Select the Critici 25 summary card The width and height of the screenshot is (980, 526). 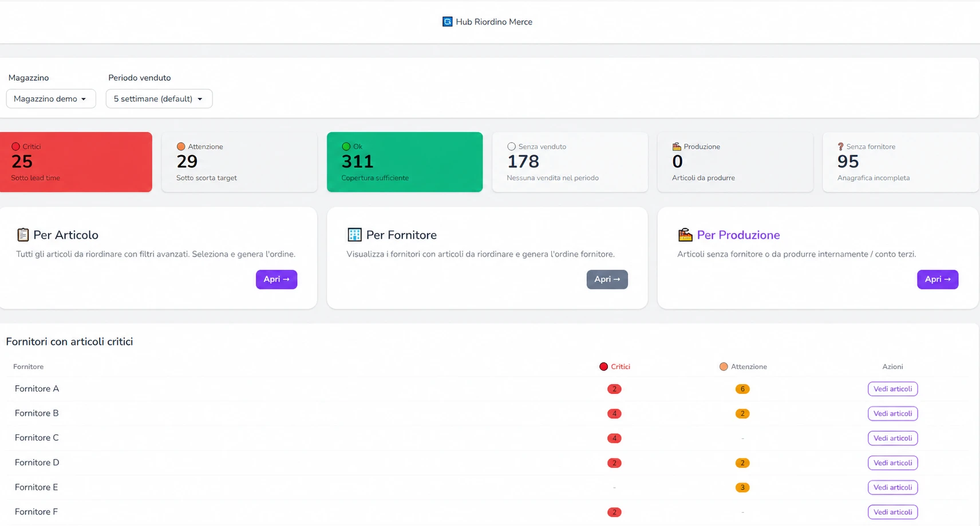(76, 162)
